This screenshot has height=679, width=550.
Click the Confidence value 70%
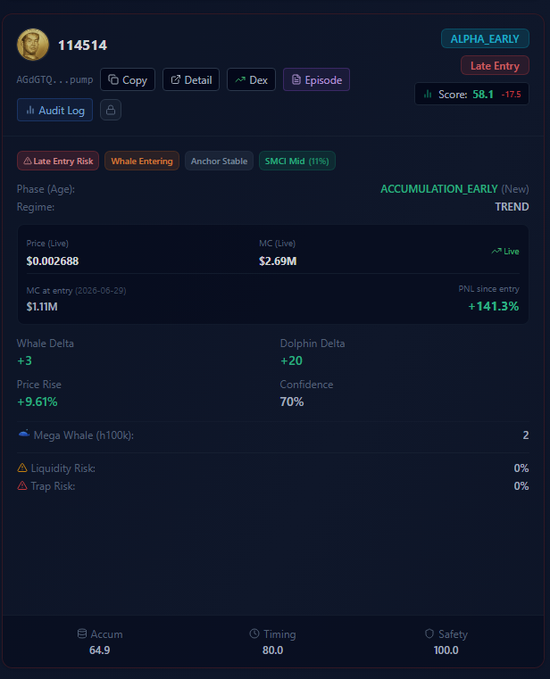pos(292,401)
